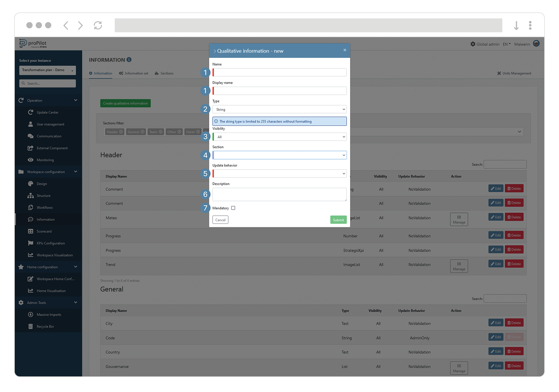This screenshot has height=392, width=559.
Task: Open the Type dropdown showing String
Action: [279, 109]
